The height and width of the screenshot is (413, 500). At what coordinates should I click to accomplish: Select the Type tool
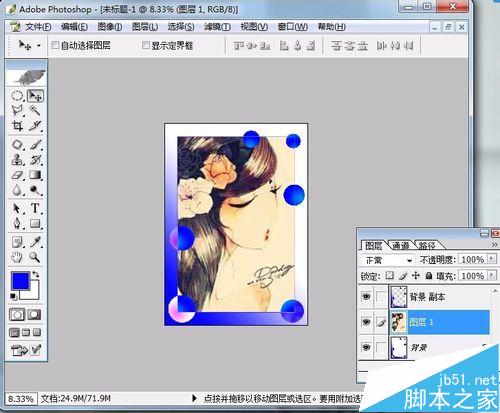pyautogui.click(x=35, y=208)
